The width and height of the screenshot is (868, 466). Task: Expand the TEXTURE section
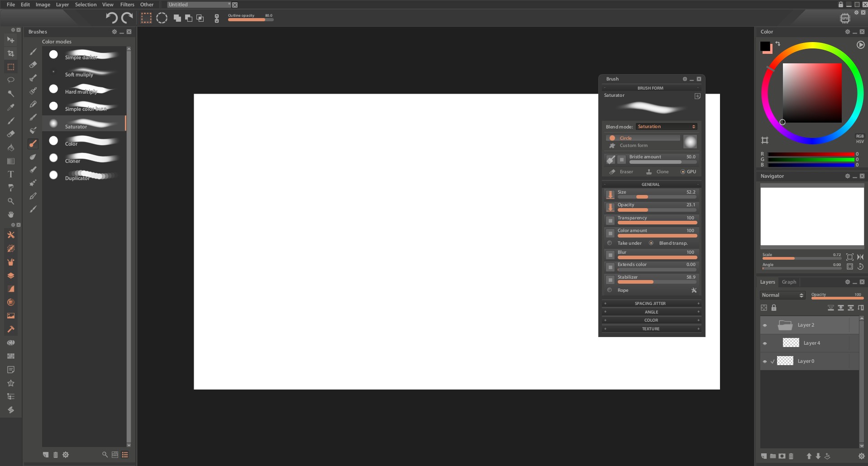pos(651,329)
